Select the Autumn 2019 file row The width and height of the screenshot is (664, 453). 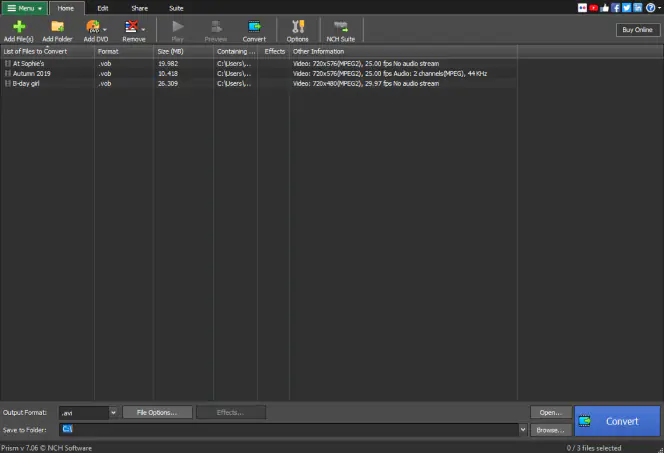click(x=259, y=73)
